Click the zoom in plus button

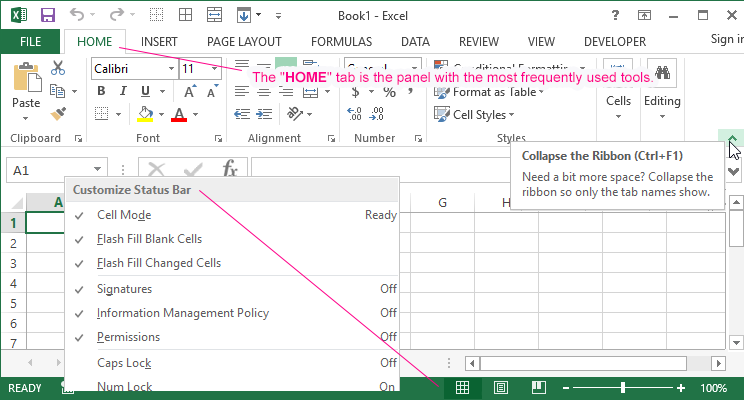coord(681,388)
